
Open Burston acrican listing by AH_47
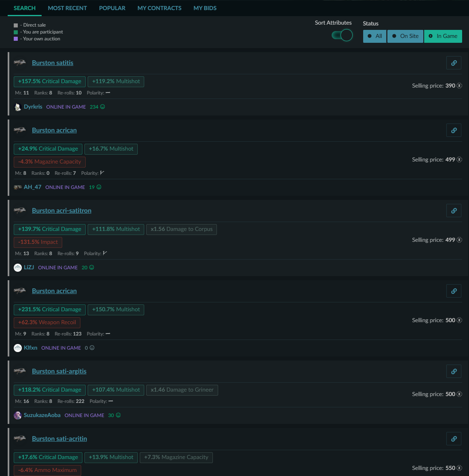[x=55, y=130]
